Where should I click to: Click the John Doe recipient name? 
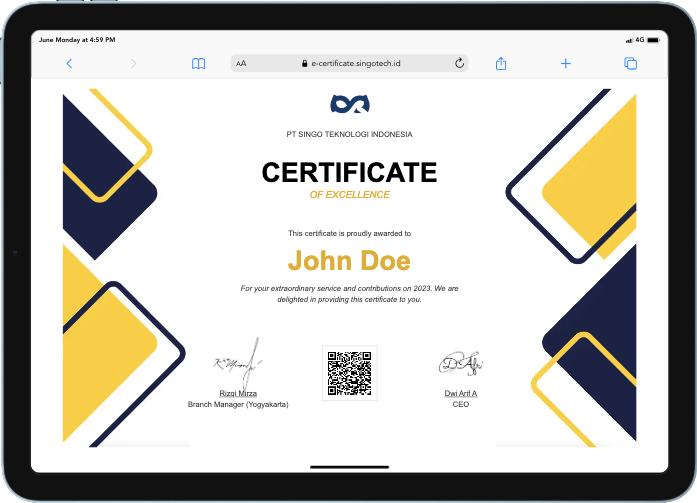pyautogui.click(x=349, y=261)
